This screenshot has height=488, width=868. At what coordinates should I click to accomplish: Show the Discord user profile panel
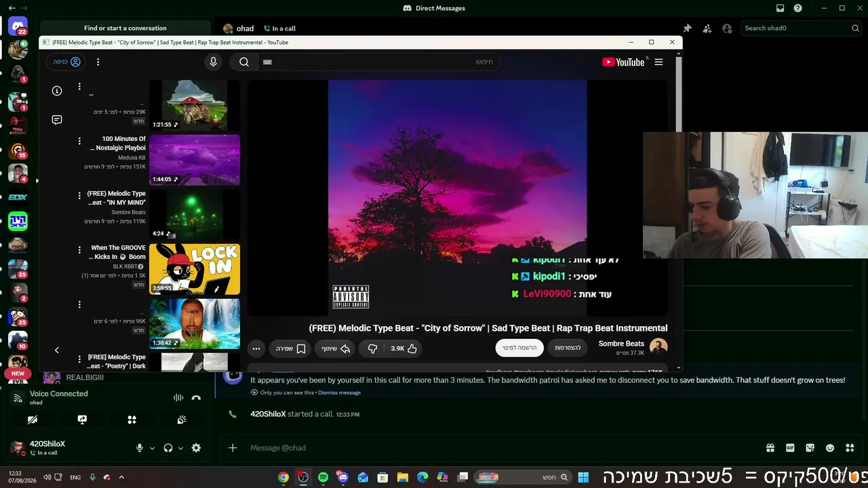pyautogui.click(x=727, y=28)
